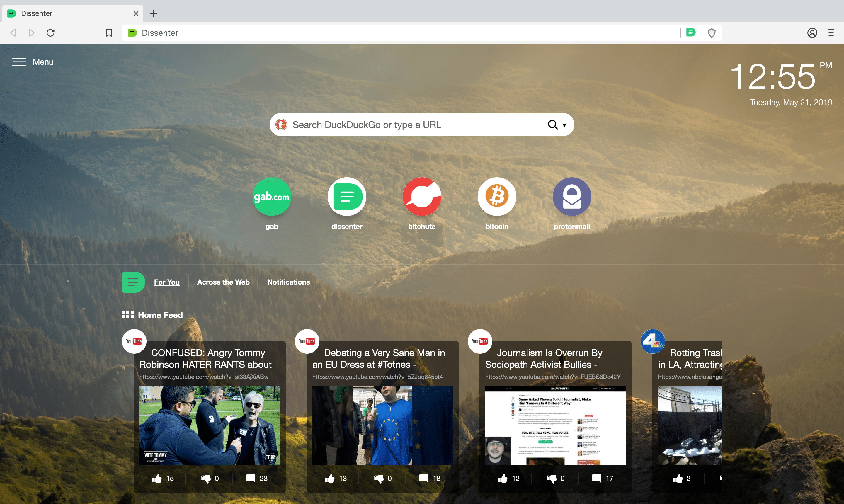Image resolution: width=844 pixels, height=504 pixels.
Task: Open the ProtonMail shortcut icon
Action: click(572, 196)
